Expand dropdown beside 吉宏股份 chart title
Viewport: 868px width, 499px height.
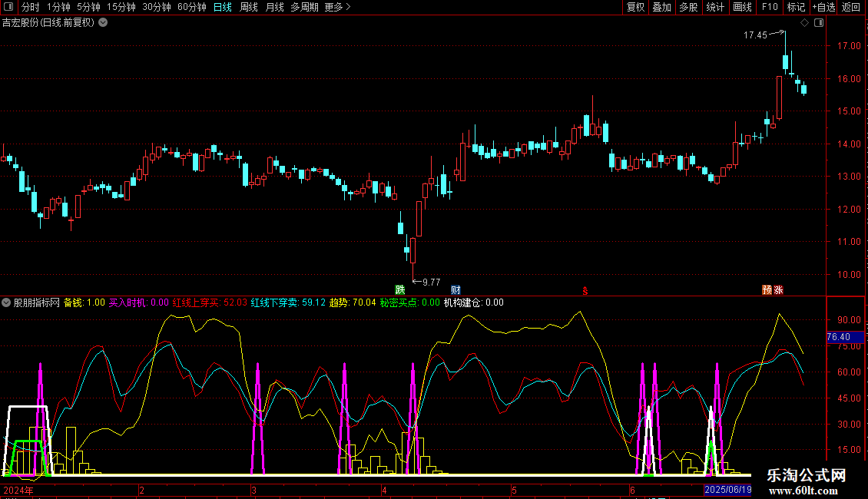[103, 23]
